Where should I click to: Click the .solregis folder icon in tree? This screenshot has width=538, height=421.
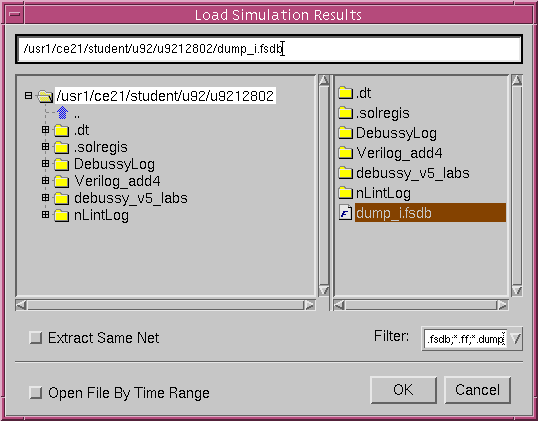click(62, 148)
